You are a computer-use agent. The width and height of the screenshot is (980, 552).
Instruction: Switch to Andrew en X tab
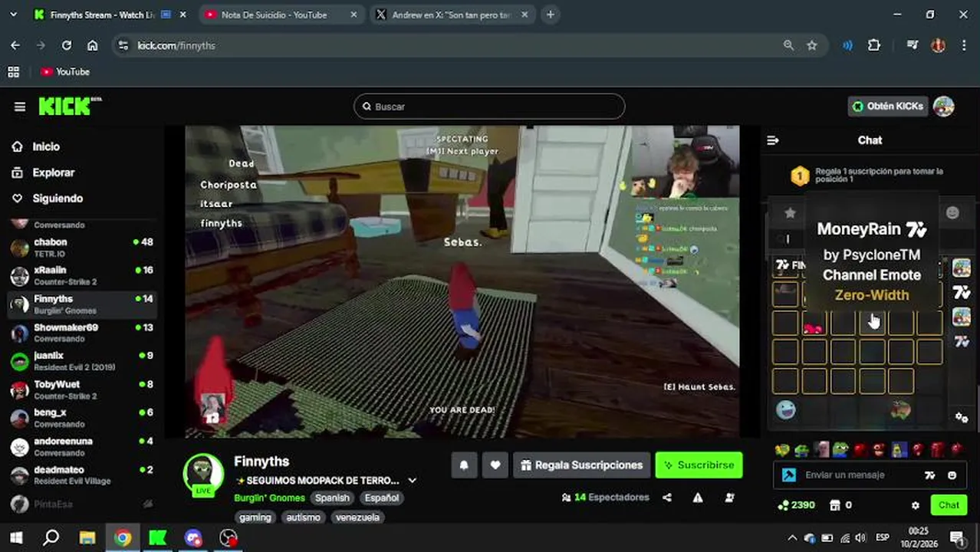451,15
